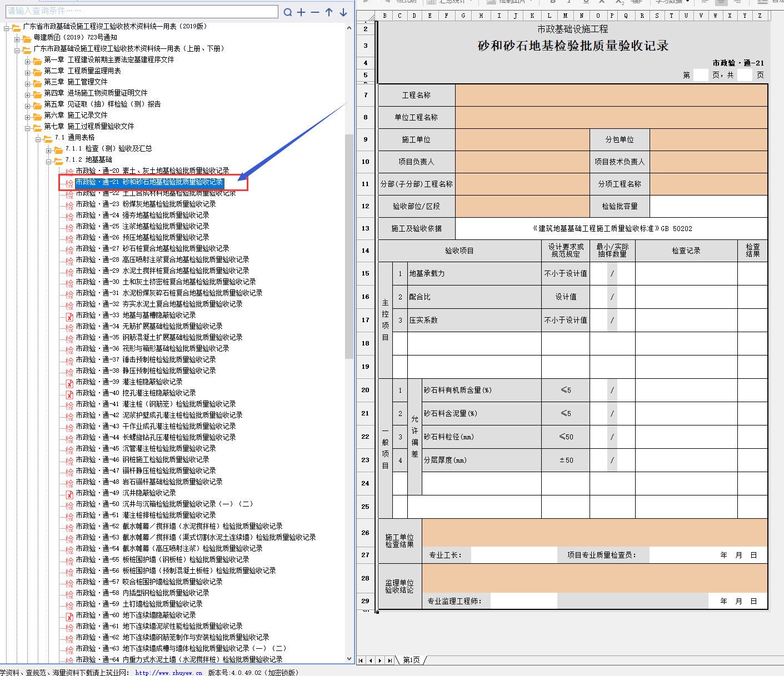
Task: Click the minus icon beside search
Action: pos(315,12)
